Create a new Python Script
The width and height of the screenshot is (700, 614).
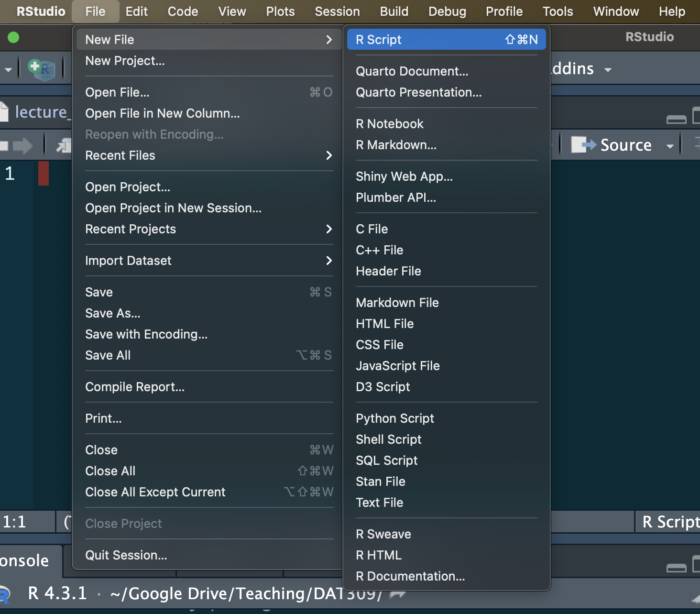(447, 418)
